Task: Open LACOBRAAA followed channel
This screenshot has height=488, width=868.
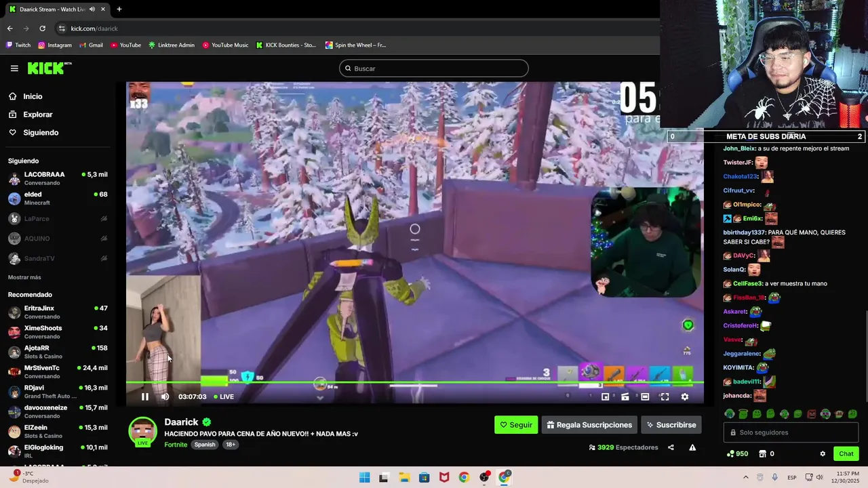Action: pyautogui.click(x=58, y=178)
